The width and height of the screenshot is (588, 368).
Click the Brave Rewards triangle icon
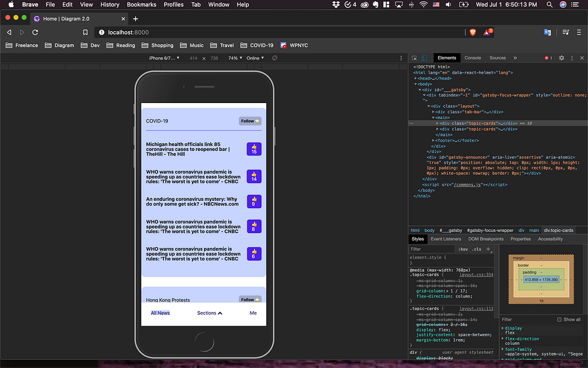click(487, 32)
